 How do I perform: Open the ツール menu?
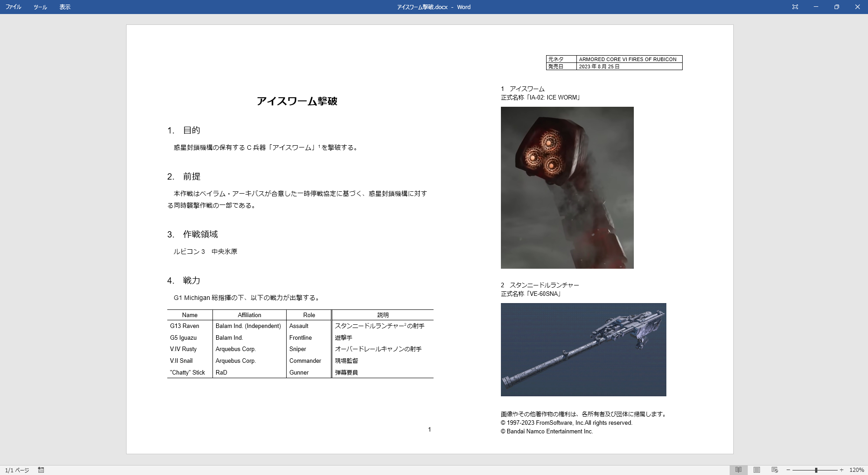(x=40, y=7)
